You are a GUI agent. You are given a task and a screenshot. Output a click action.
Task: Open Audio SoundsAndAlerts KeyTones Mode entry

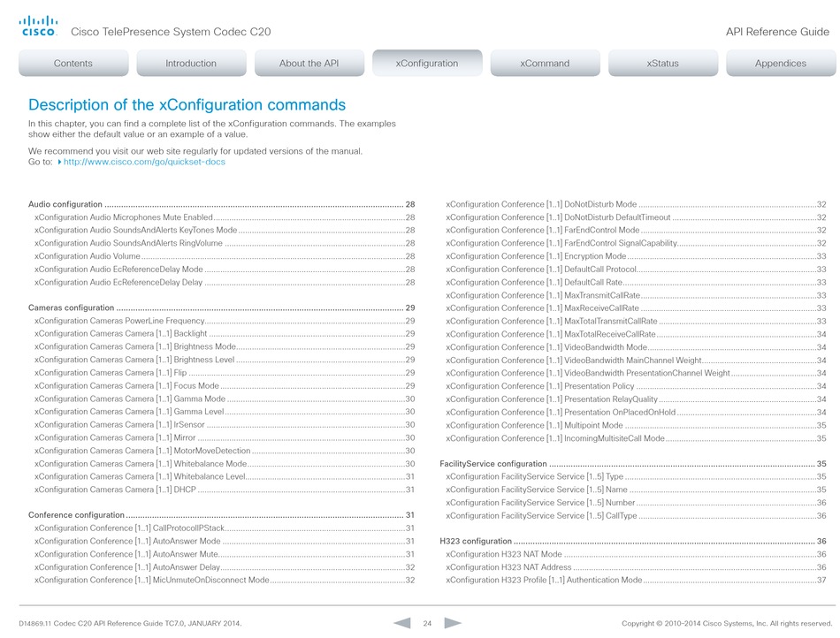(225, 230)
